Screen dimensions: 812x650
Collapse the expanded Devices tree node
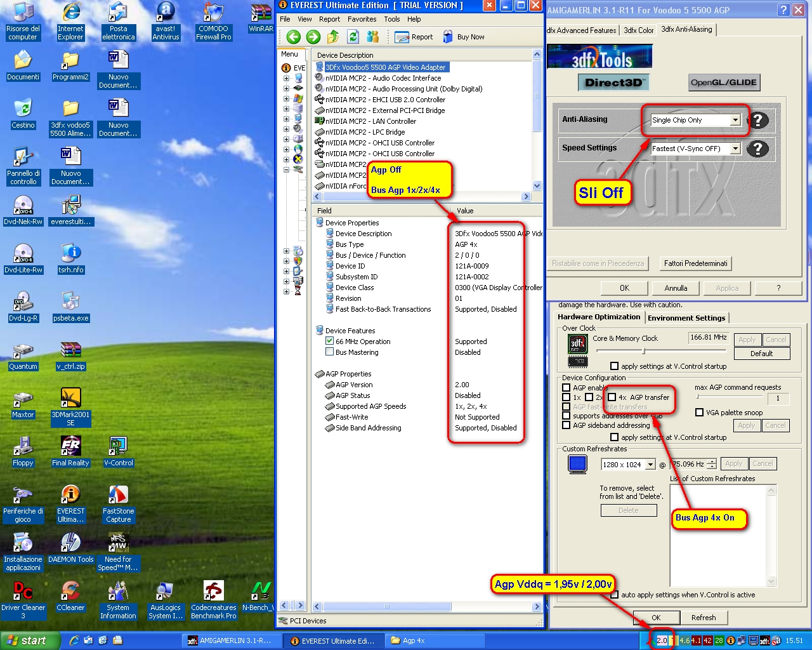click(286, 169)
